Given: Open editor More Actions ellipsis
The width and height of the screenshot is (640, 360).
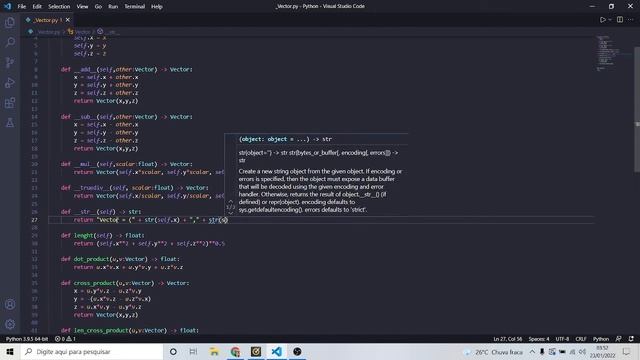Looking at the screenshot, I should [x=631, y=20].
